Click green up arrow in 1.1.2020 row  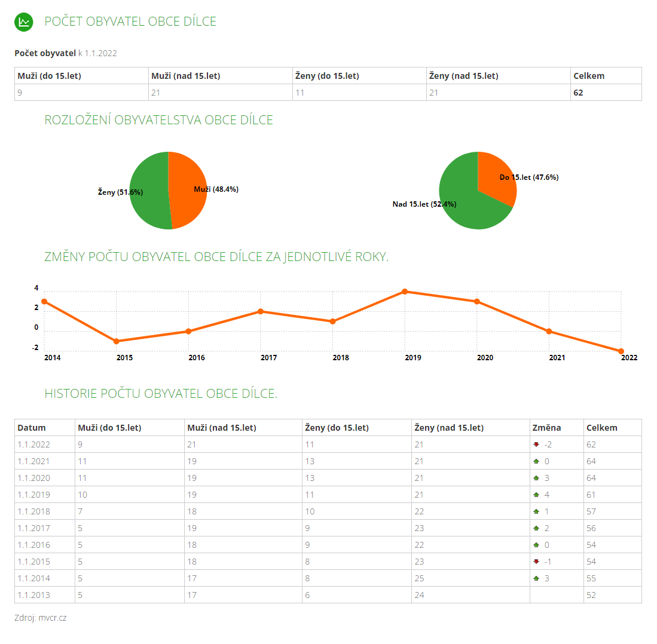(x=536, y=478)
